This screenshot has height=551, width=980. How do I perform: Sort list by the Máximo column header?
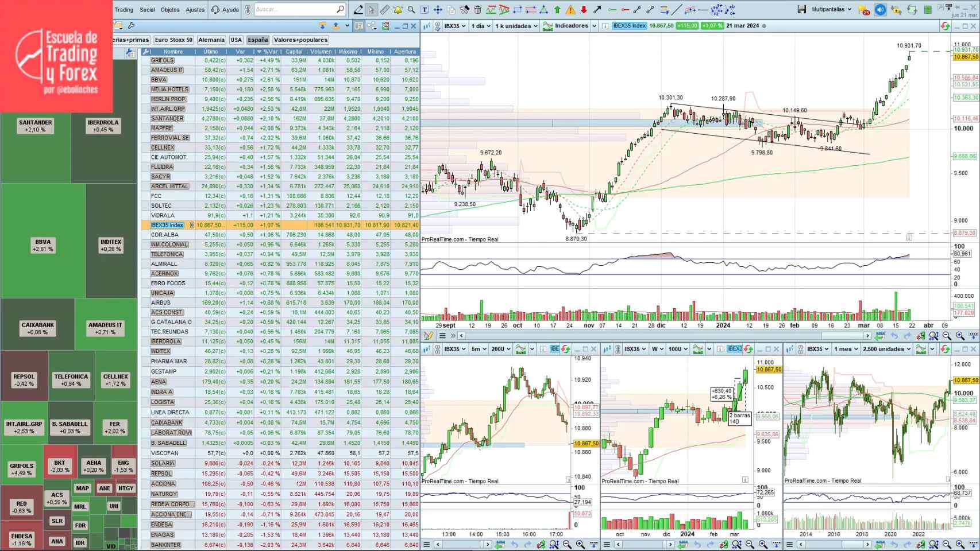pyautogui.click(x=348, y=52)
